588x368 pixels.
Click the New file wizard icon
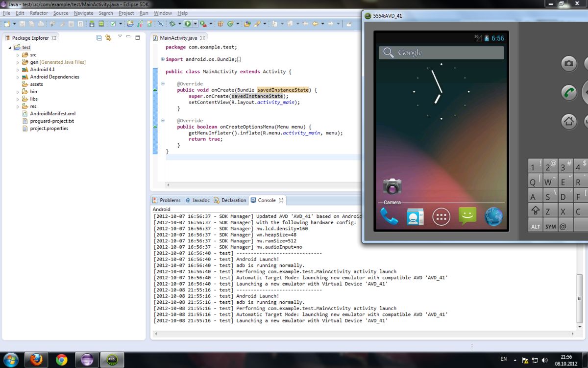click(x=6, y=24)
